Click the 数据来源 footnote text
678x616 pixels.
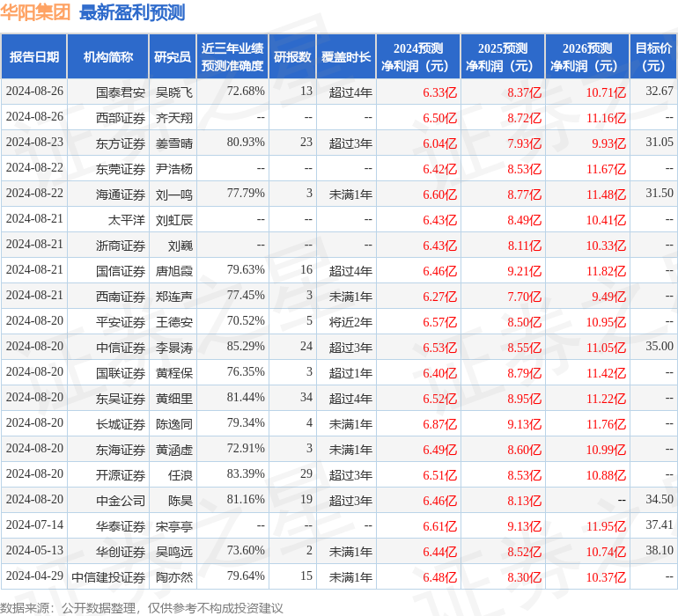(142, 608)
